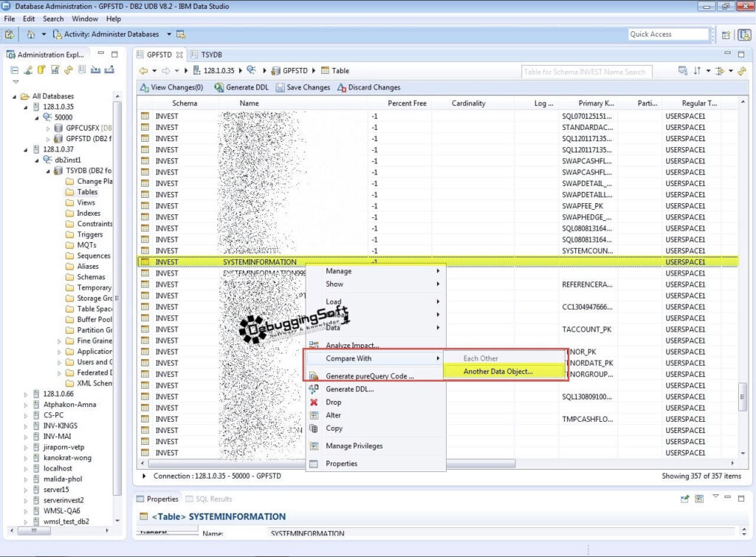This screenshot has height=557, width=756.
Task: Choose Properties in the context menu
Action: click(376, 463)
